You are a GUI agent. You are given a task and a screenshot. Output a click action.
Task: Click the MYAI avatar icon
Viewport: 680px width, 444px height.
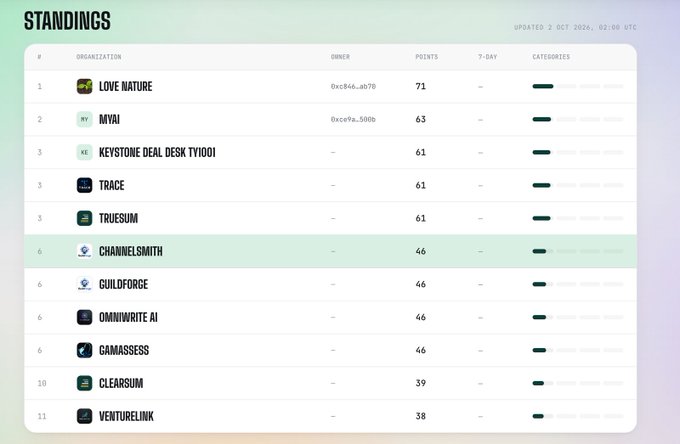pyautogui.click(x=85, y=119)
